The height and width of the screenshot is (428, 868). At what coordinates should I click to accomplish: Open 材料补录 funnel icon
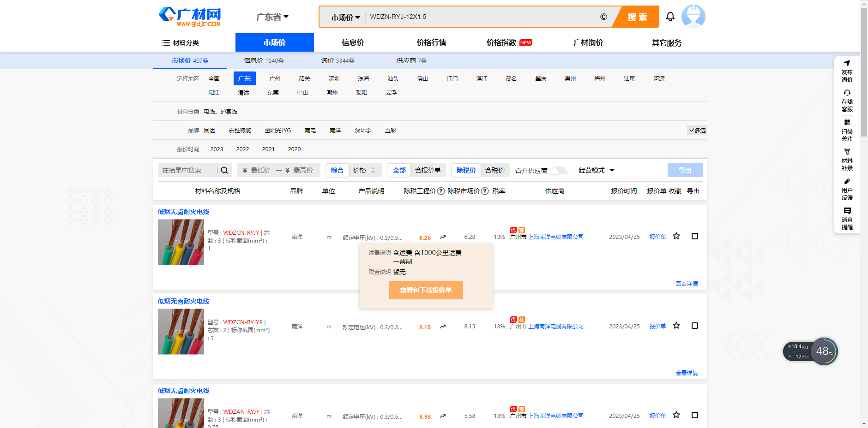click(x=847, y=152)
